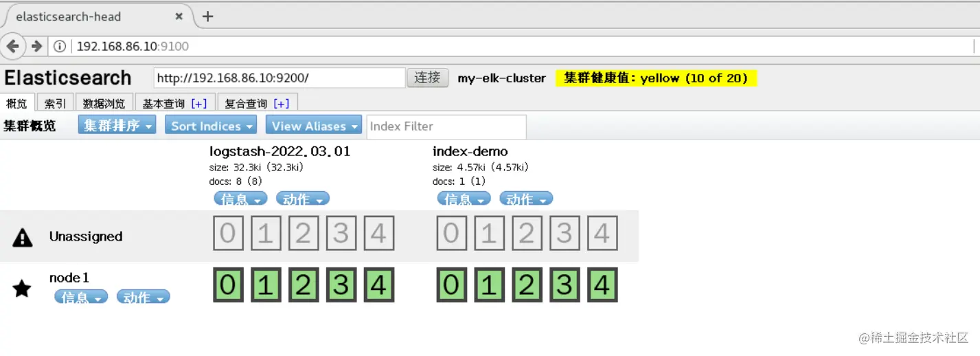Image resolution: width=980 pixels, height=356 pixels.
Task: Switch to the 概览 overview tab
Action: click(x=16, y=103)
